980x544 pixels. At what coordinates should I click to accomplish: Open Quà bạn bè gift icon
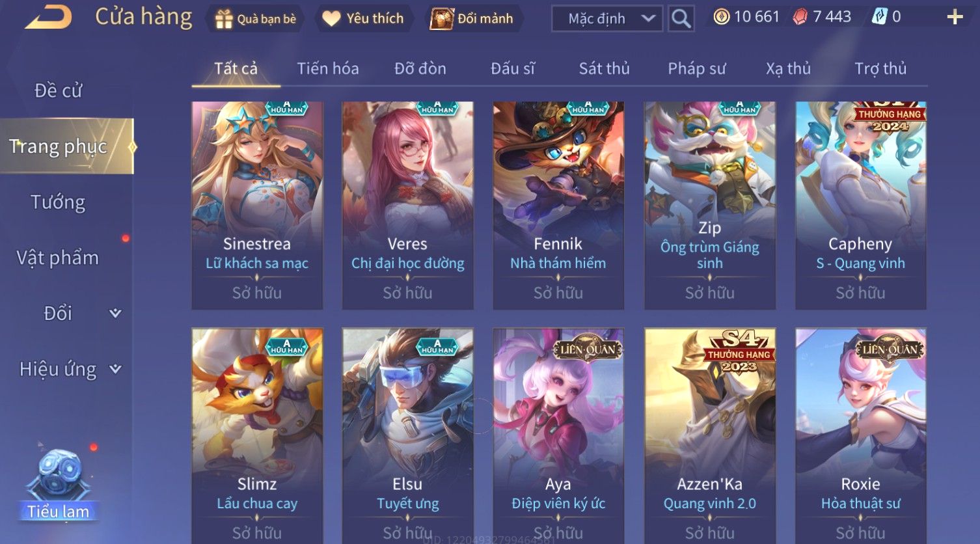click(223, 19)
